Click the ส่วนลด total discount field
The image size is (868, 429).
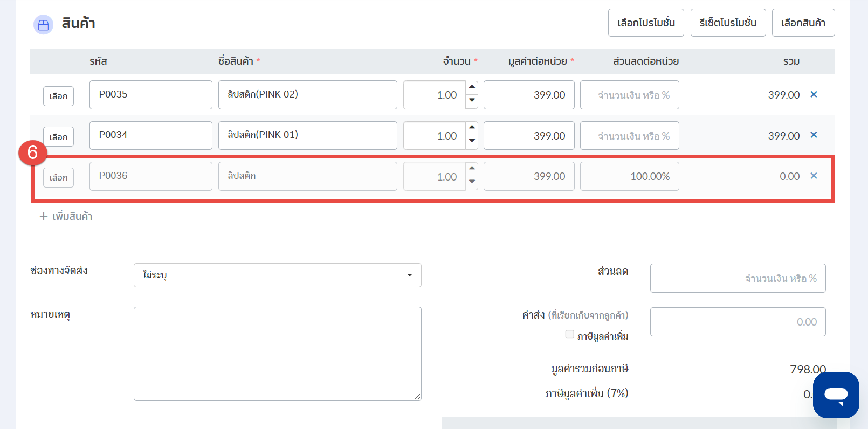(x=738, y=278)
